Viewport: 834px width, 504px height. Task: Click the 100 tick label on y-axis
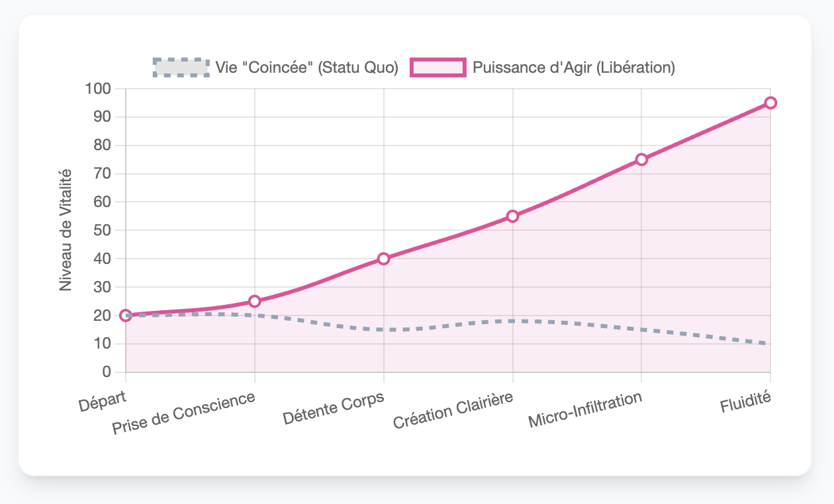99,89
